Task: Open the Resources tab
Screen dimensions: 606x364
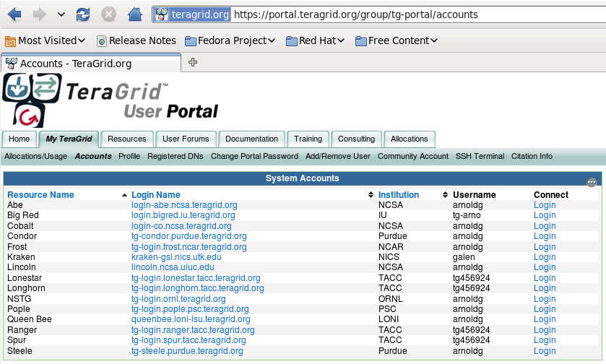Action: (127, 139)
